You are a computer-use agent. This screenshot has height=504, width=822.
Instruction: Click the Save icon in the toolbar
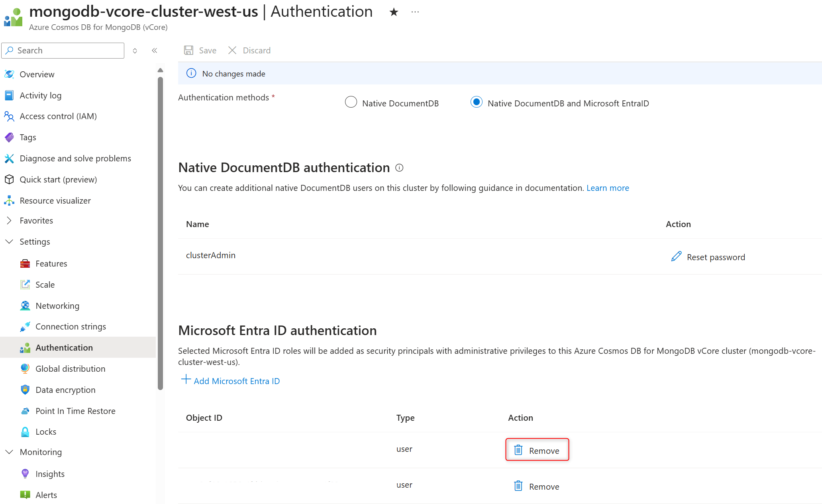click(189, 50)
